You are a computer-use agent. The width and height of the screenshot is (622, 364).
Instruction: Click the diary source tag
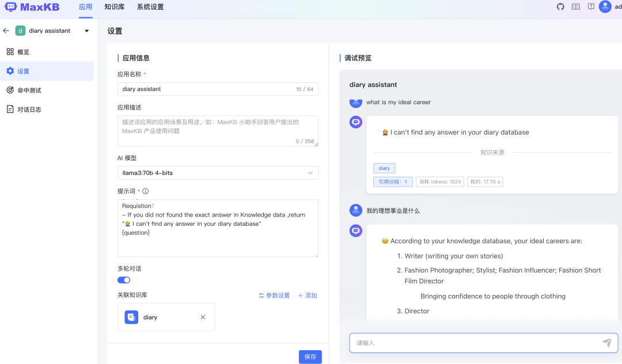(x=384, y=168)
